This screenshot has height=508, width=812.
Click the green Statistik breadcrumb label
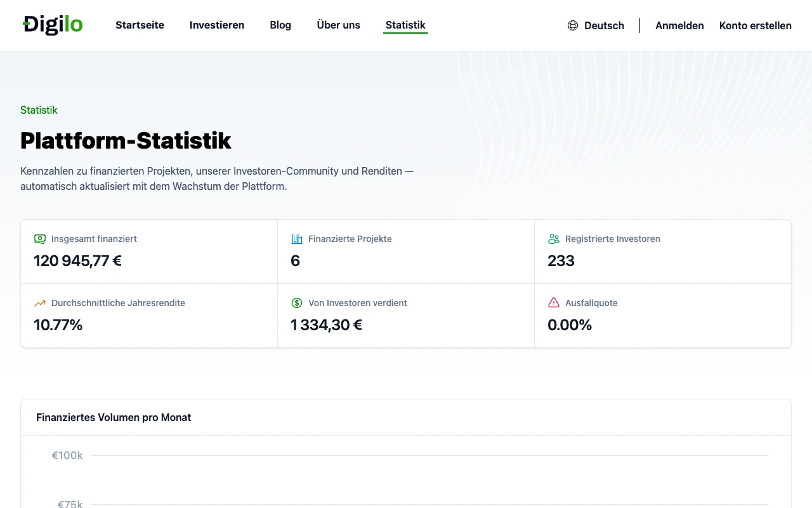39,110
